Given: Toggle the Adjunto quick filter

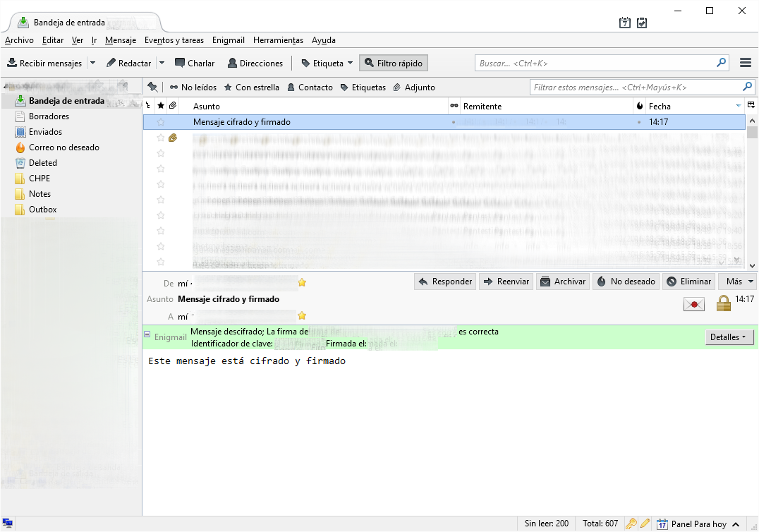Looking at the screenshot, I should (x=414, y=87).
